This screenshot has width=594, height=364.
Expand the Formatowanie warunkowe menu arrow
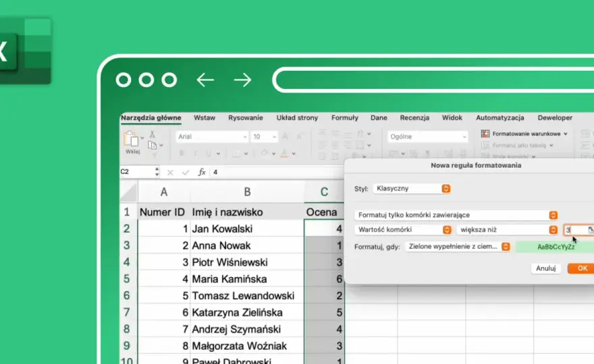pyautogui.click(x=566, y=133)
